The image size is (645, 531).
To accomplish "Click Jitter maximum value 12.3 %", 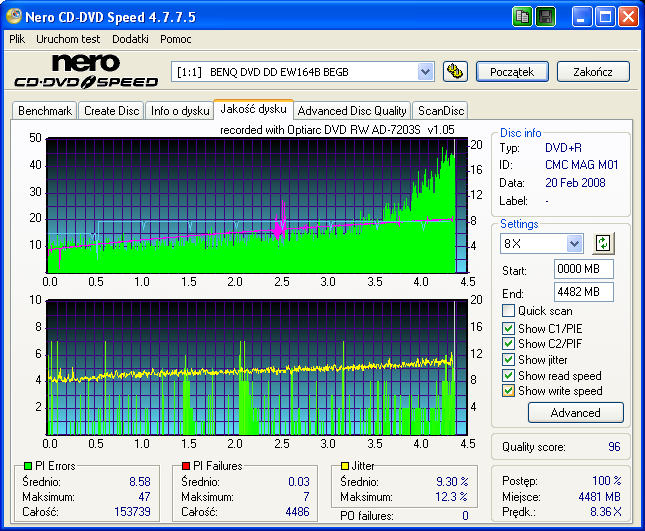I will (451, 497).
